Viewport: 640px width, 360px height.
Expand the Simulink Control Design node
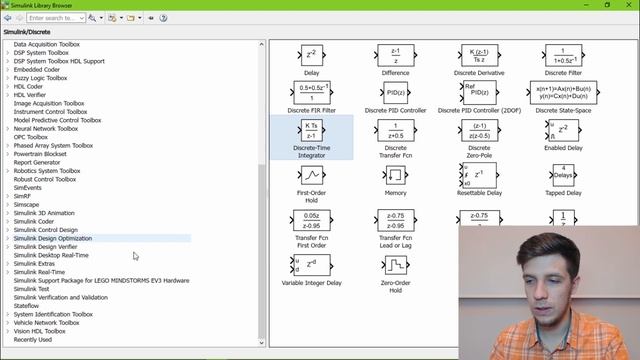point(7,230)
